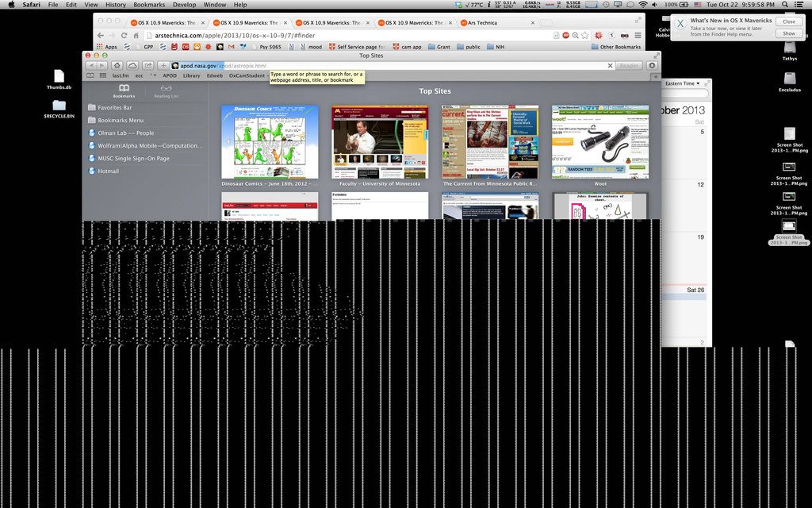
Task: Open the Grant bookmarks folder in Chrome
Action: click(439, 47)
